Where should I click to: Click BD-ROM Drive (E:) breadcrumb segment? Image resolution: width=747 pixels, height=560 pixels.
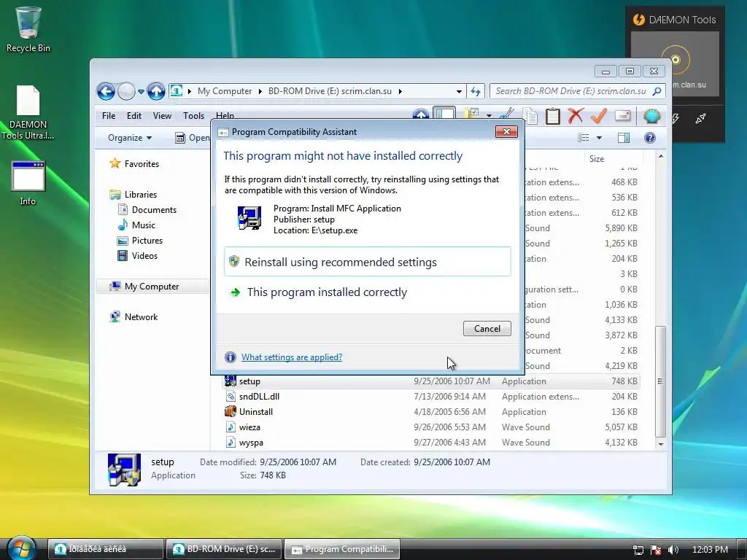click(x=330, y=91)
